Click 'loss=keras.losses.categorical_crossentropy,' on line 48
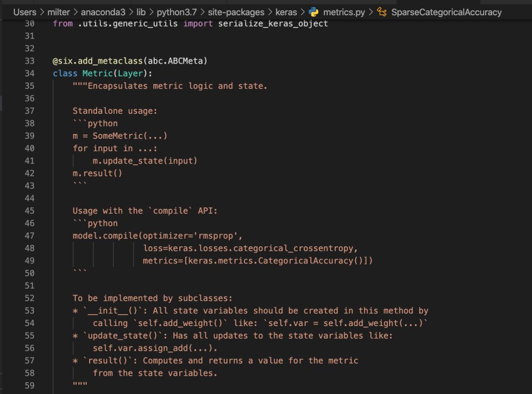 click(x=250, y=248)
